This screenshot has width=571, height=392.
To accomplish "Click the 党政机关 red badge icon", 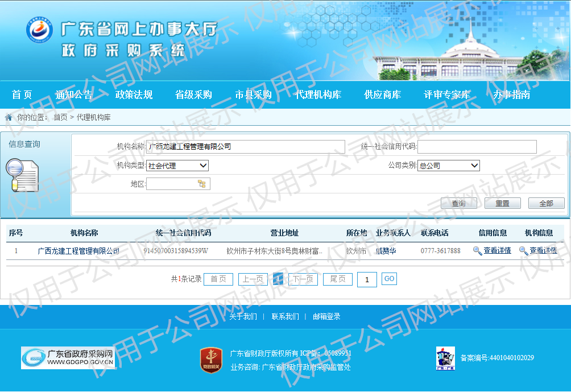I will click(211, 360).
